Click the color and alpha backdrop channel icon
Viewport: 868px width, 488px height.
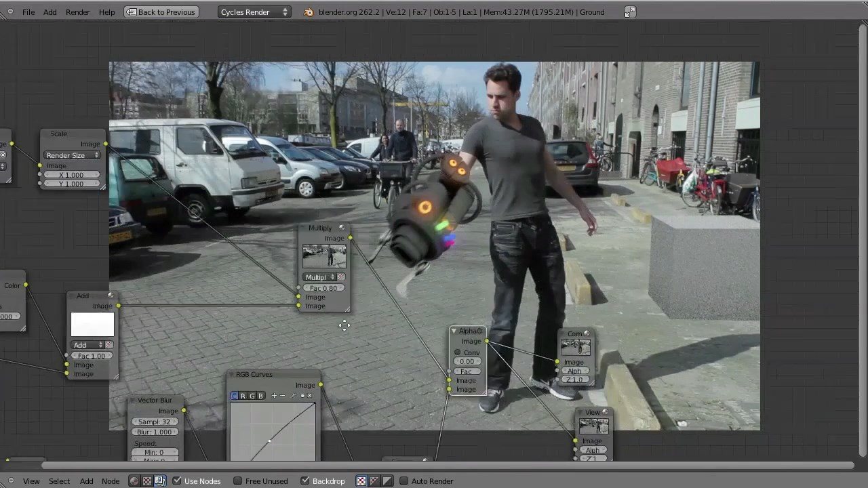coord(374,481)
